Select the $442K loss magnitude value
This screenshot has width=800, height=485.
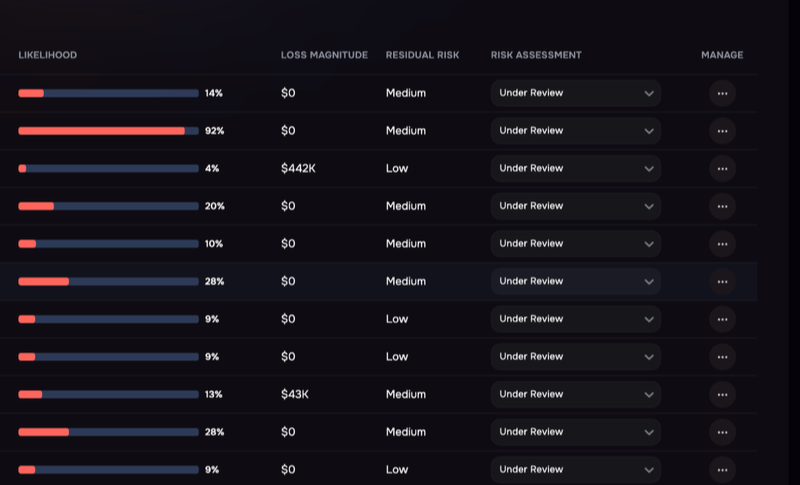coord(298,169)
